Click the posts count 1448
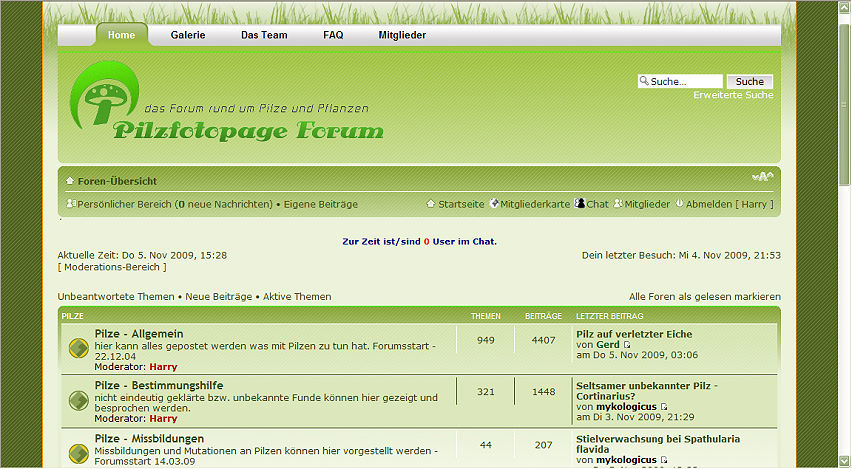 (543, 392)
